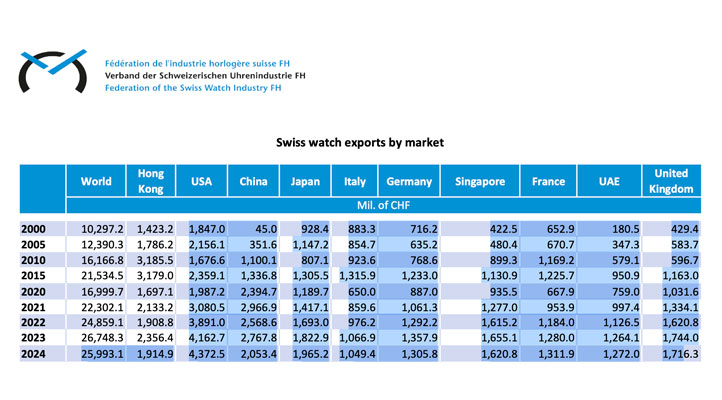The width and height of the screenshot is (722, 400).
Task: Select the USA column header
Action: (200, 182)
